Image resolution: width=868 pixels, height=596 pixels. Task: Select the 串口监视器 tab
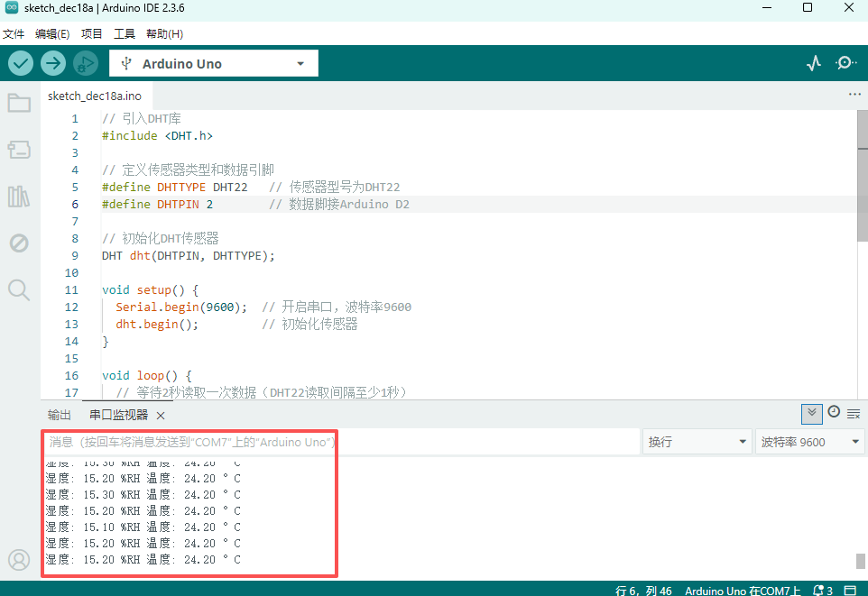[x=118, y=415]
